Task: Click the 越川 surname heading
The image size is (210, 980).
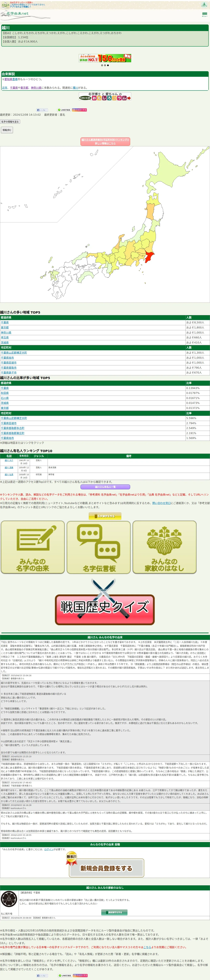Action: click(6, 28)
